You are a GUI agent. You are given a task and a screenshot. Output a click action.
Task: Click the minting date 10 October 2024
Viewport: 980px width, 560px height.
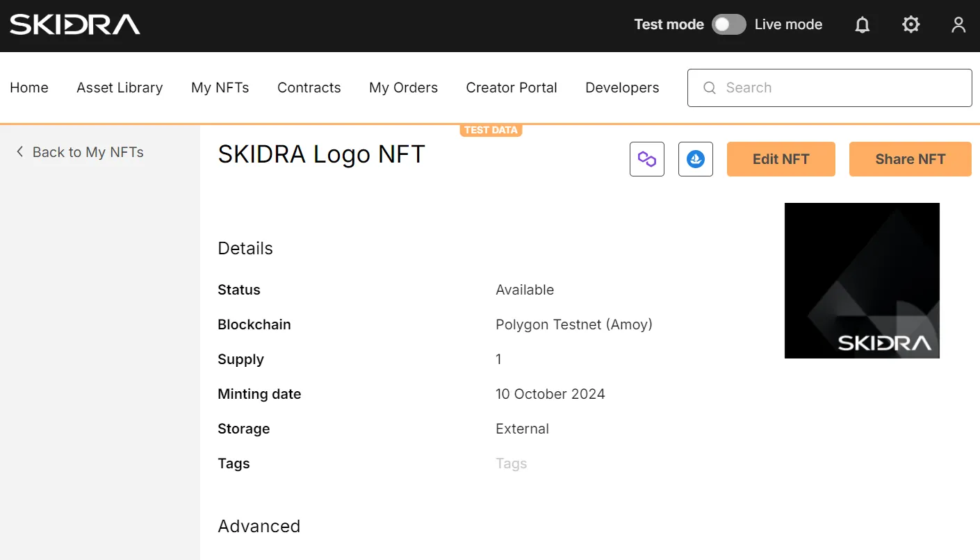point(550,394)
